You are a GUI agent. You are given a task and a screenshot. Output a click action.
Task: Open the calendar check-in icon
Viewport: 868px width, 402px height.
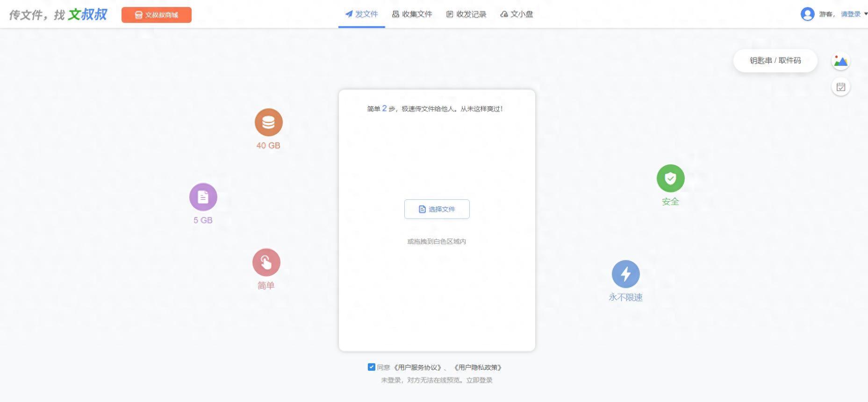point(840,87)
